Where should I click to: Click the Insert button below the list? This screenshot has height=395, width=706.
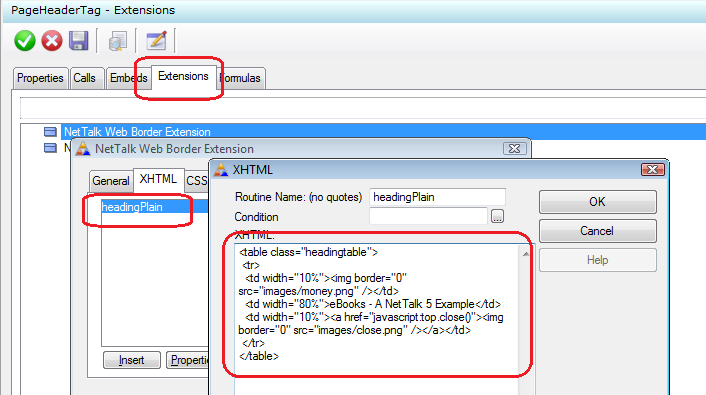[131, 360]
